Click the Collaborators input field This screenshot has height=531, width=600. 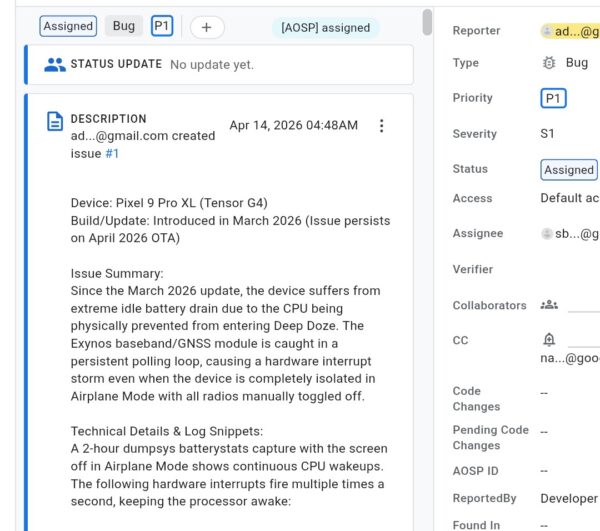pos(584,305)
